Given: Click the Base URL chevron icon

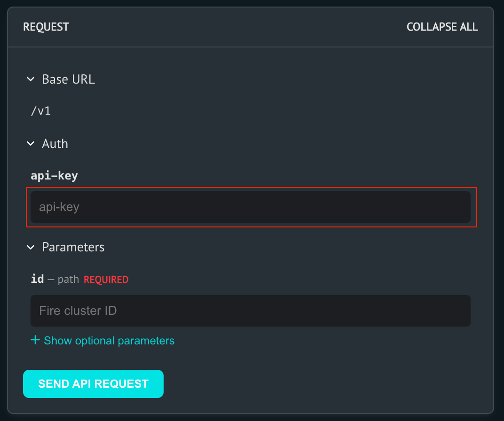Looking at the screenshot, I should (x=30, y=79).
